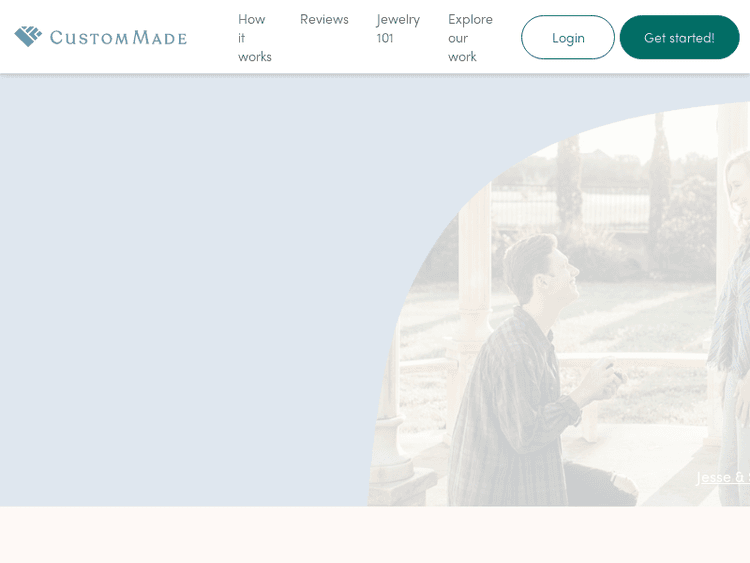Click the empty light blue hero area
The image size is (750, 563).
(180, 290)
